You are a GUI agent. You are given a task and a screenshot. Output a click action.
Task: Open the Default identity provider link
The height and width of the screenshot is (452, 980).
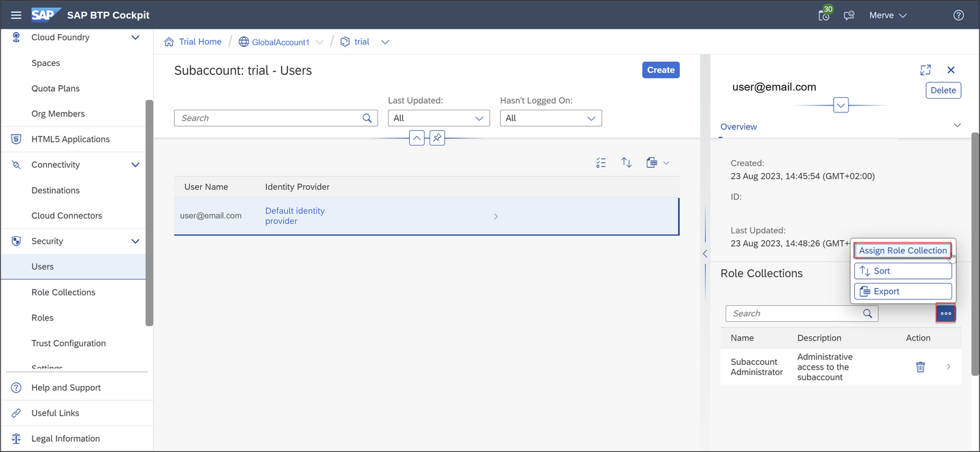(x=295, y=216)
